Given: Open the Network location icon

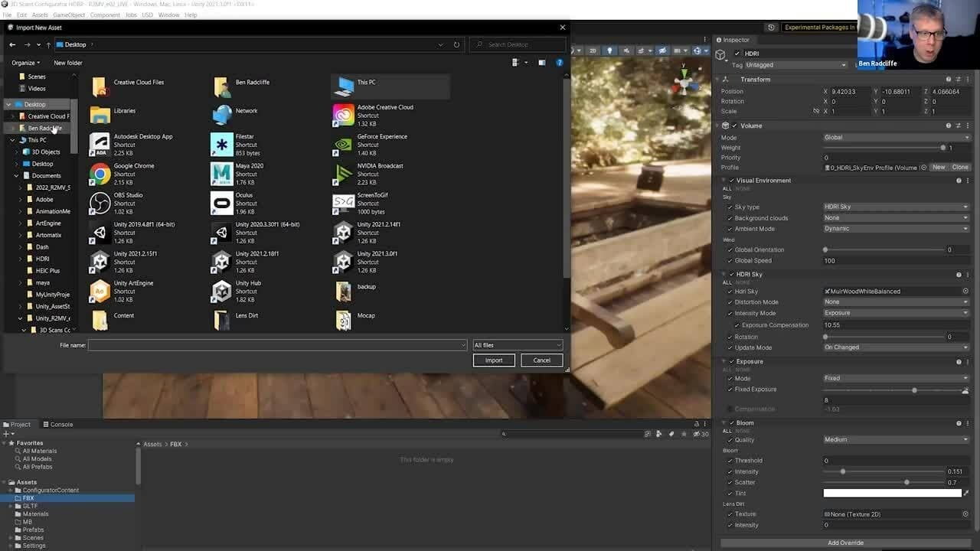Looking at the screenshot, I should pyautogui.click(x=221, y=113).
